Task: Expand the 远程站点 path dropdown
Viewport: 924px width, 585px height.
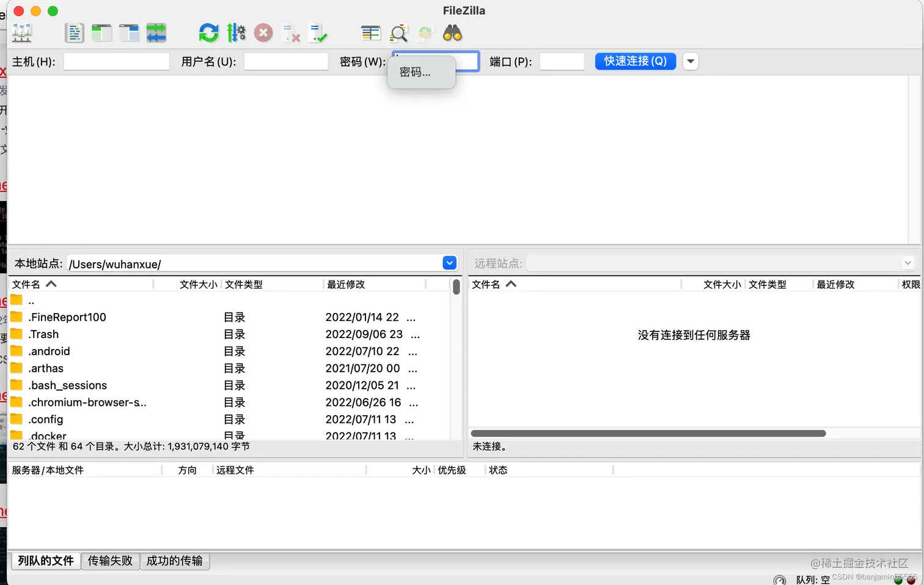Action: tap(908, 263)
